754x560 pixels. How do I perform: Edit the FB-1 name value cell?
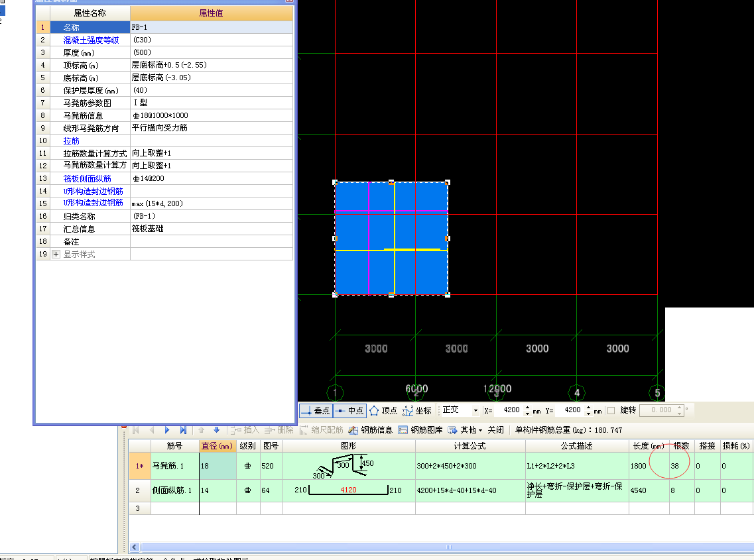(212, 27)
